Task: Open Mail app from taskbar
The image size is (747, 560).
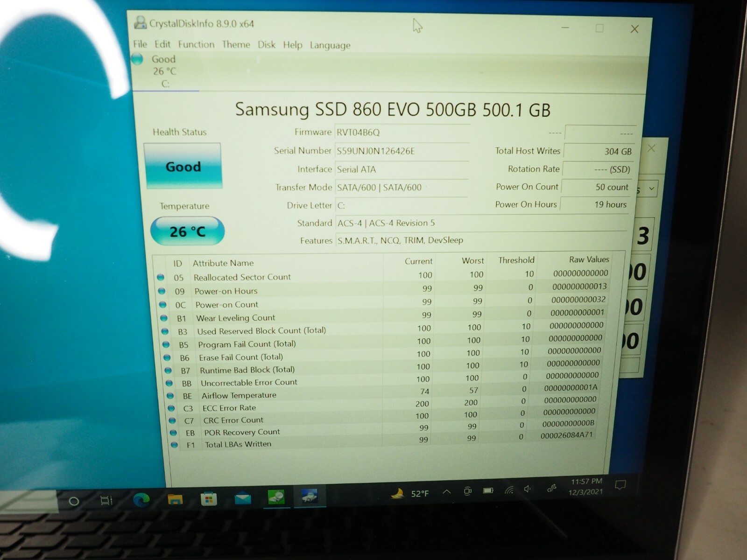Action: click(x=242, y=498)
